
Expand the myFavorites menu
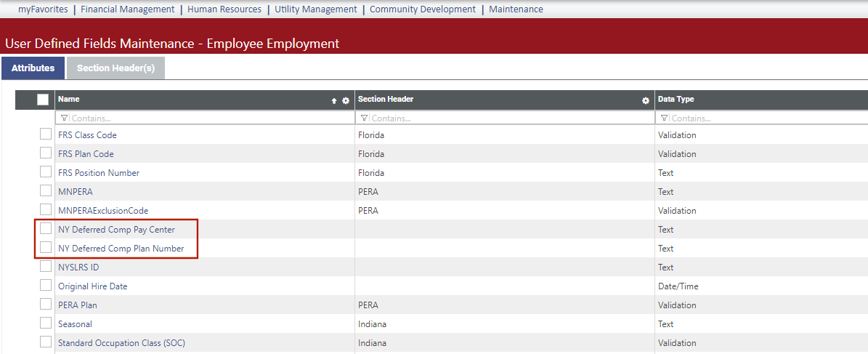point(43,9)
